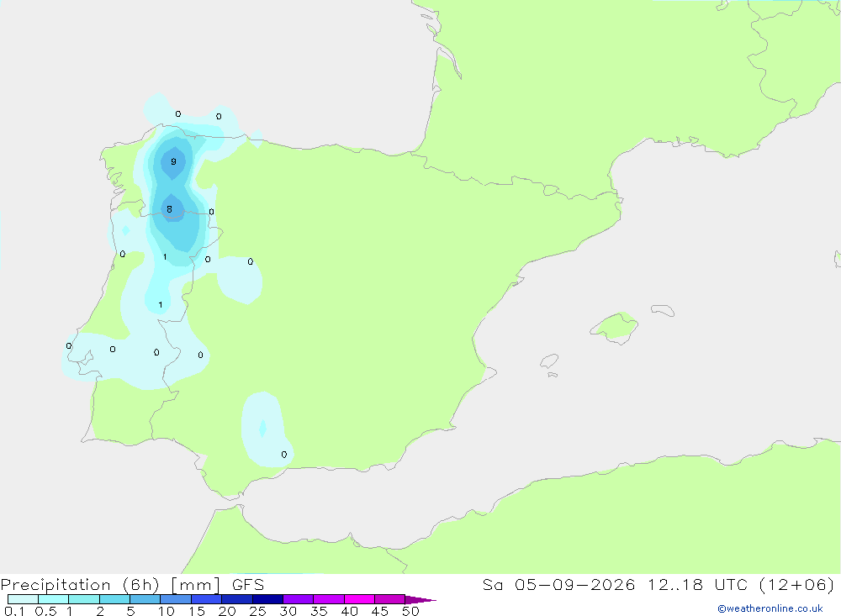
Task: Click the weatheronline.co.uk copyright link
Action: [x=770, y=608]
